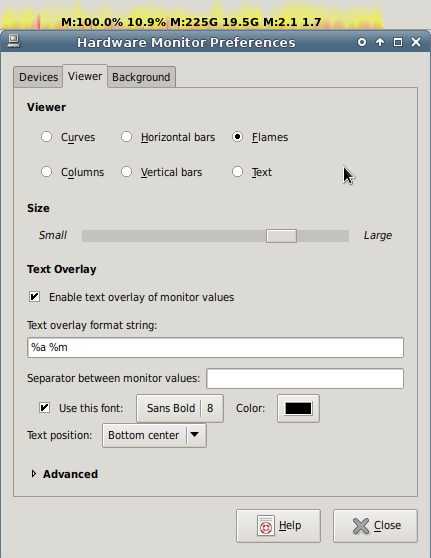Switch to the Devices tab
The width and height of the screenshot is (431, 558).
pos(38,77)
